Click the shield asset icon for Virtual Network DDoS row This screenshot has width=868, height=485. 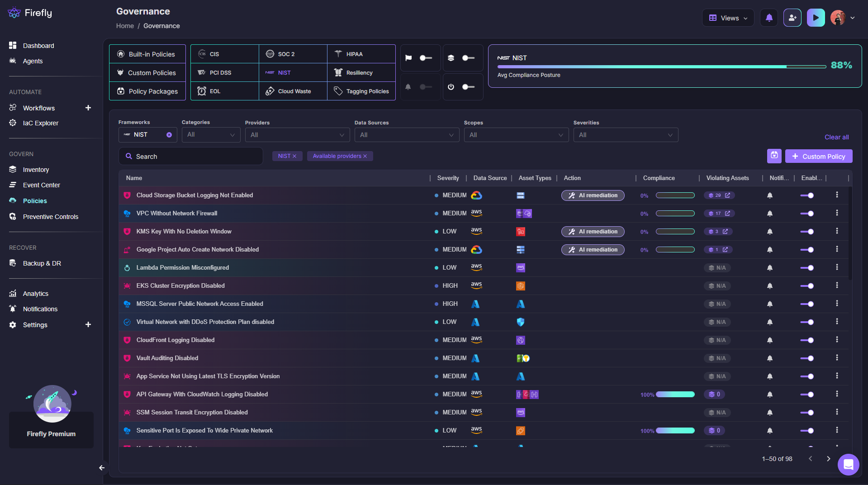coord(521,322)
